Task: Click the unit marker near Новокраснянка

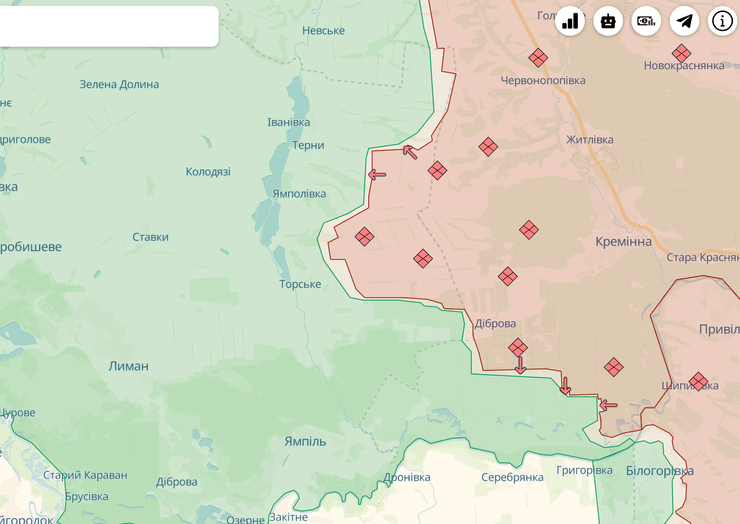Action: tap(681, 53)
